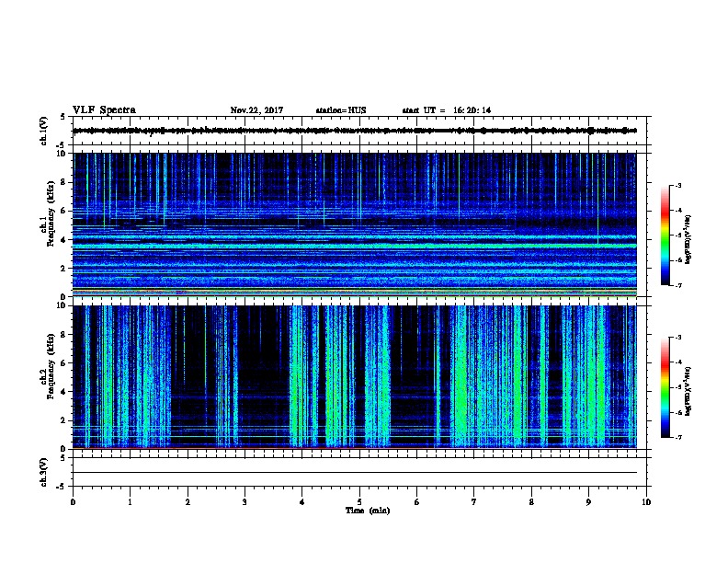This screenshot has width=728, height=563.
Task: Click the "-3" value on ch.1 colorbar
Action: click(x=677, y=185)
